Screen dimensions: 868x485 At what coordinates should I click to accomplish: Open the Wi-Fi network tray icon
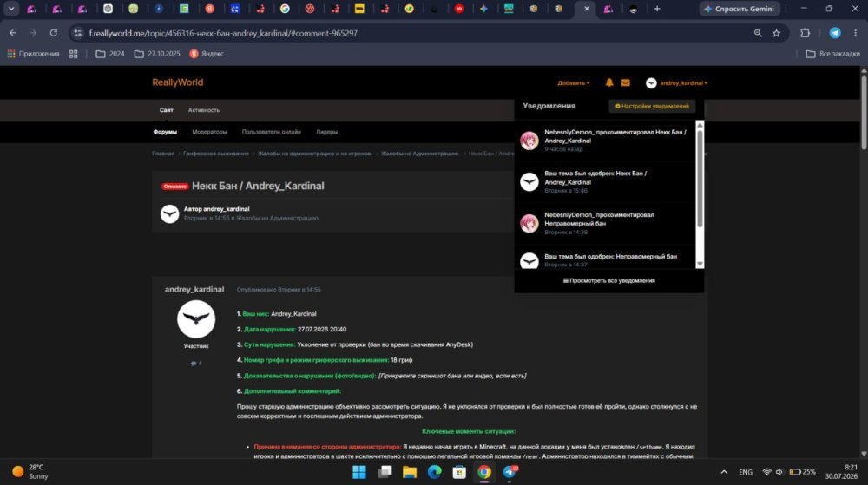[766, 472]
